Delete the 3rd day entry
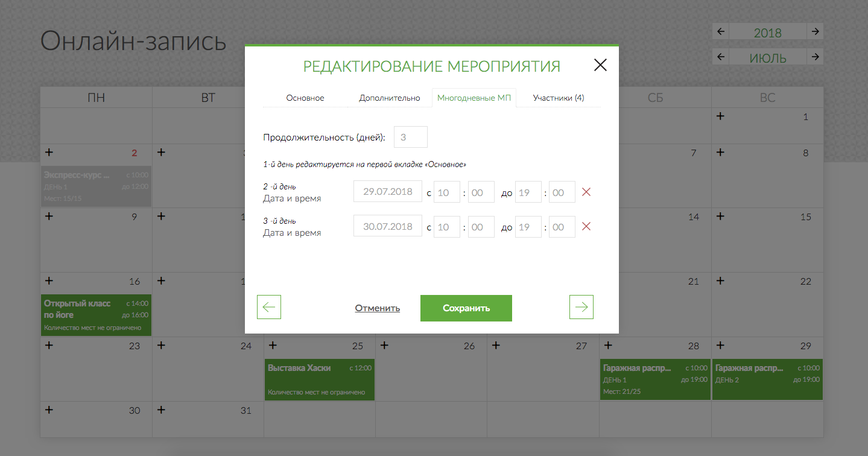 pos(585,227)
